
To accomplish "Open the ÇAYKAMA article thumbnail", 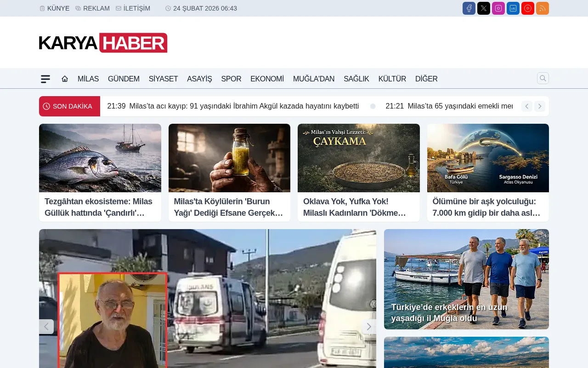I will pyautogui.click(x=358, y=158).
